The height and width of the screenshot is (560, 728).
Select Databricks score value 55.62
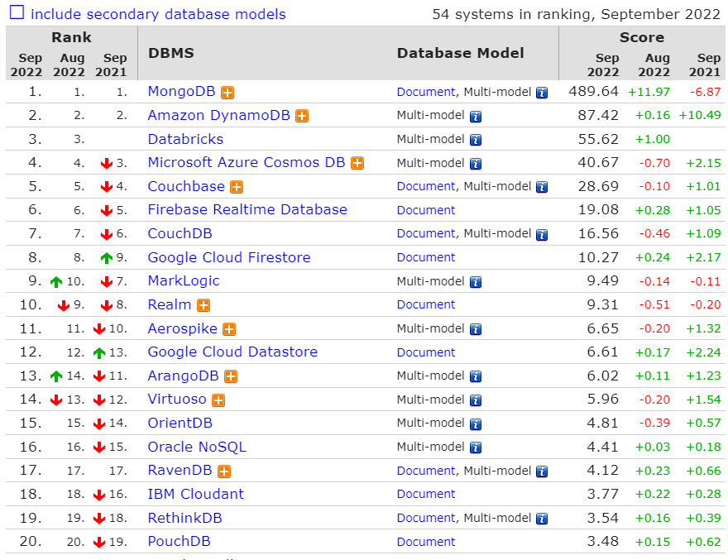coord(598,139)
